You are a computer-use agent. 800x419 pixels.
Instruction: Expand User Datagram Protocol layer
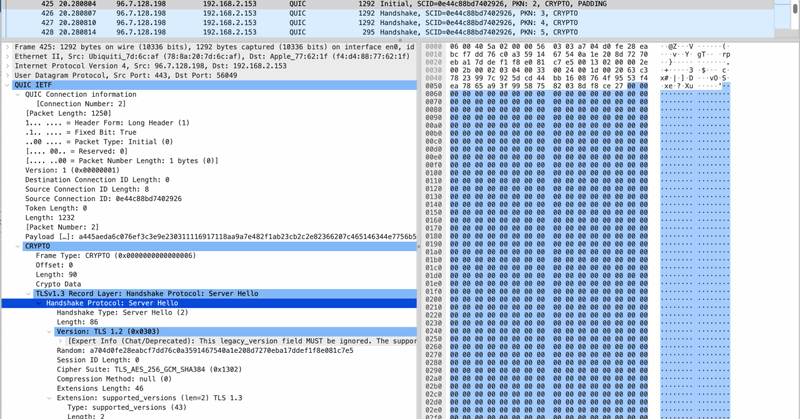(7, 76)
